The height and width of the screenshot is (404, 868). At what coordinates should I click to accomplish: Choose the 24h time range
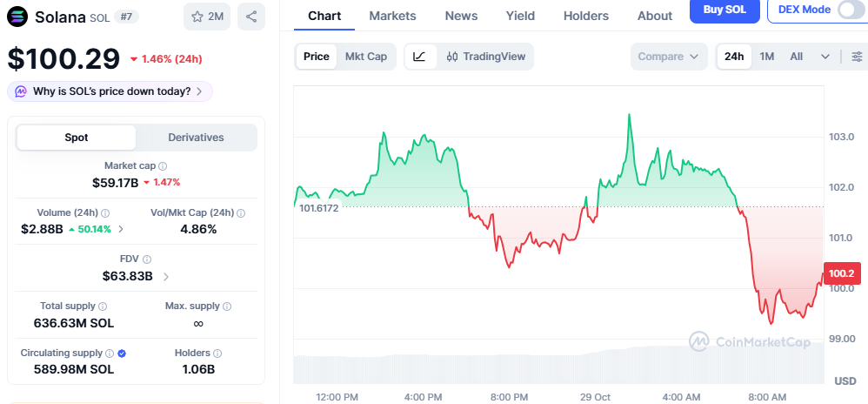point(734,57)
